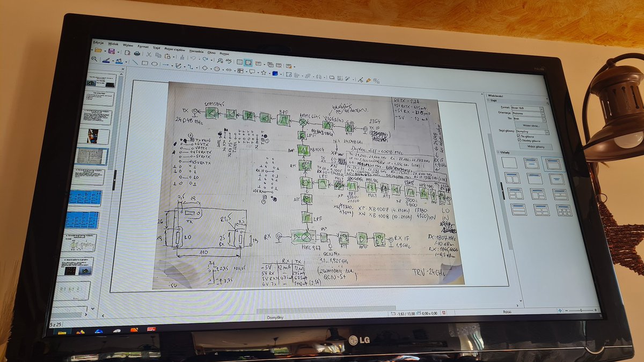Viewport: 644px width, 362px height.
Task: Open the Pokaz slajdów menu
Action: (175, 50)
